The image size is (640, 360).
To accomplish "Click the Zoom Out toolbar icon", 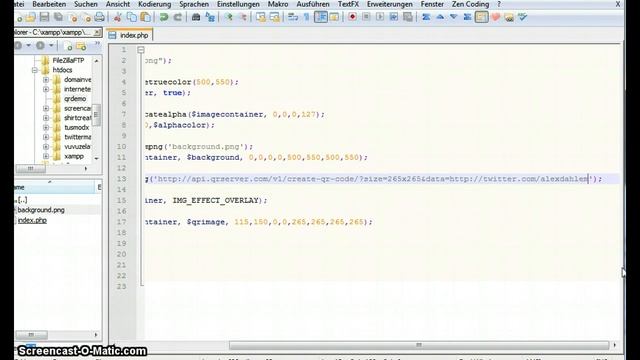I will coord(243,17).
